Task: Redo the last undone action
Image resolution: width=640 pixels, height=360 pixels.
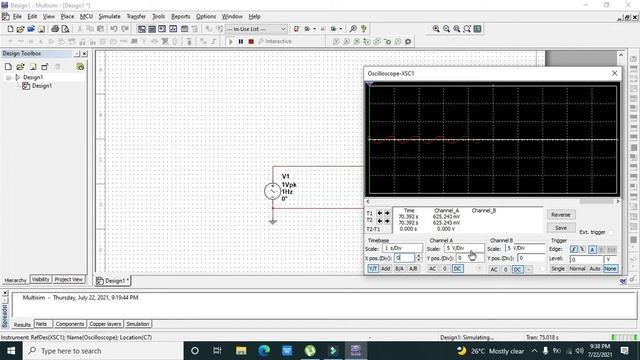Action: [125, 29]
